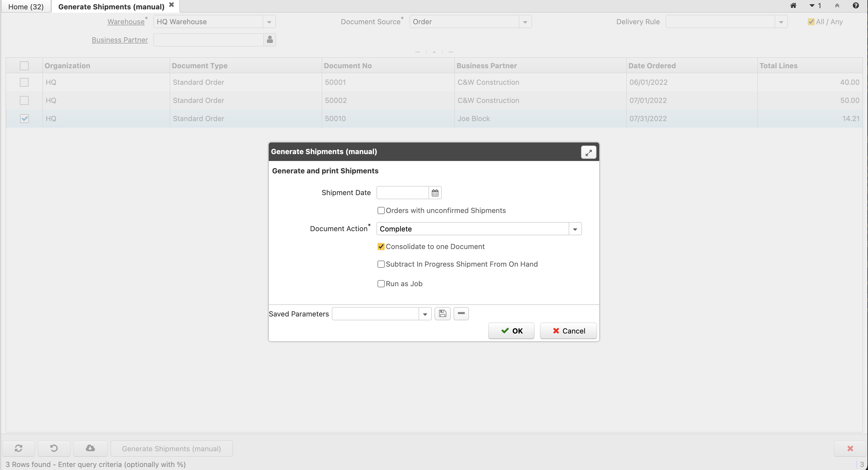This screenshot has height=470, width=868.
Task: Open help with the question mark icon
Action: [x=856, y=6]
